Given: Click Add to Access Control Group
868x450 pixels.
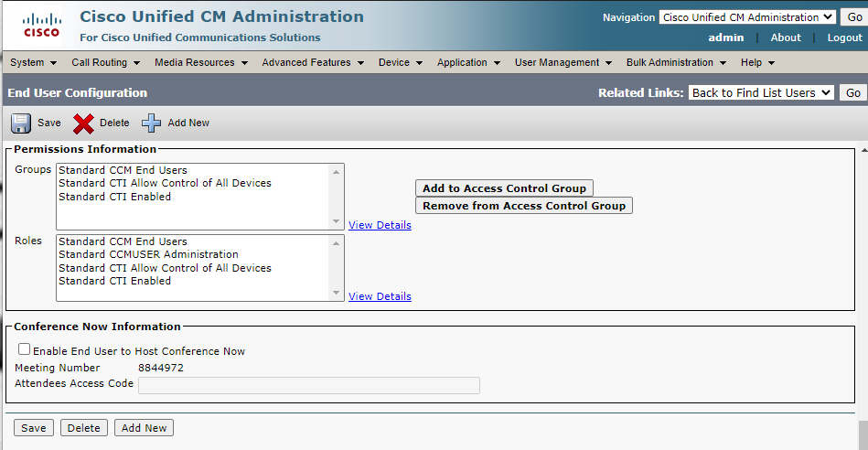Looking at the screenshot, I should (504, 188).
